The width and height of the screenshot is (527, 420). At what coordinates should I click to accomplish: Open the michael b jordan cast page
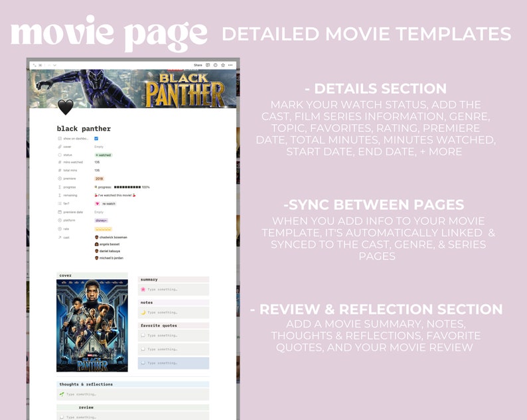point(109,258)
